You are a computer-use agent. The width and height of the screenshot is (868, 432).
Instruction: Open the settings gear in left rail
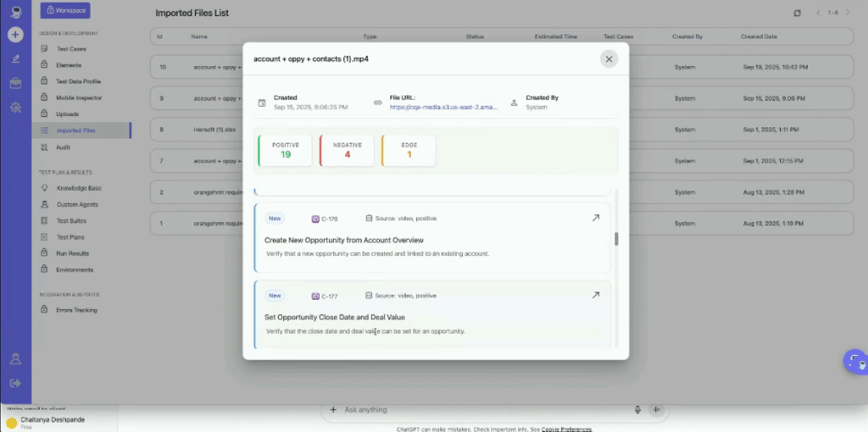click(x=15, y=108)
